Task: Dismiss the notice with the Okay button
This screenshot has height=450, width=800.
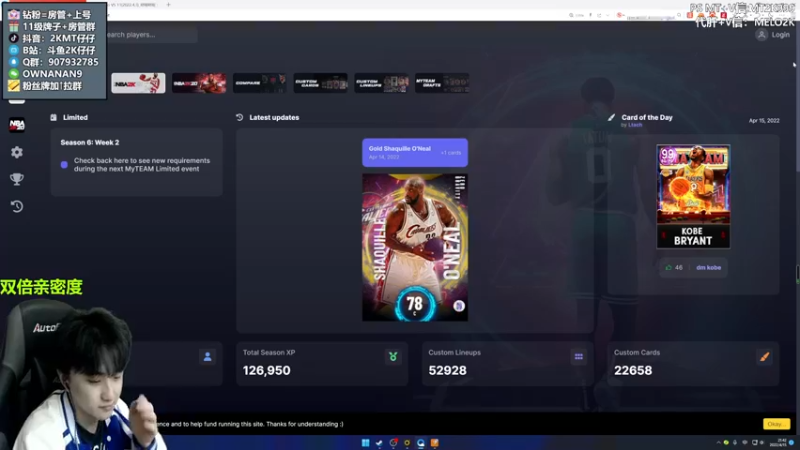Action: click(776, 424)
